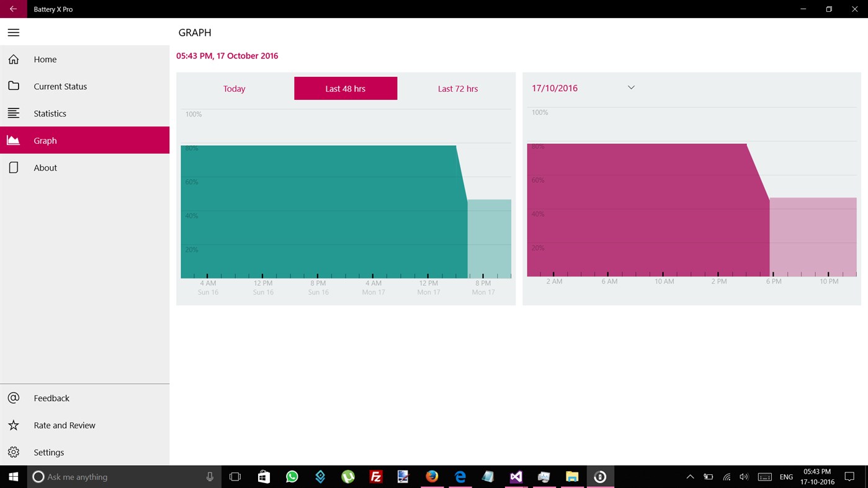This screenshot has height=488, width=868.
Task: Click the Statistics list icon
Action: (x=13, y=113)
